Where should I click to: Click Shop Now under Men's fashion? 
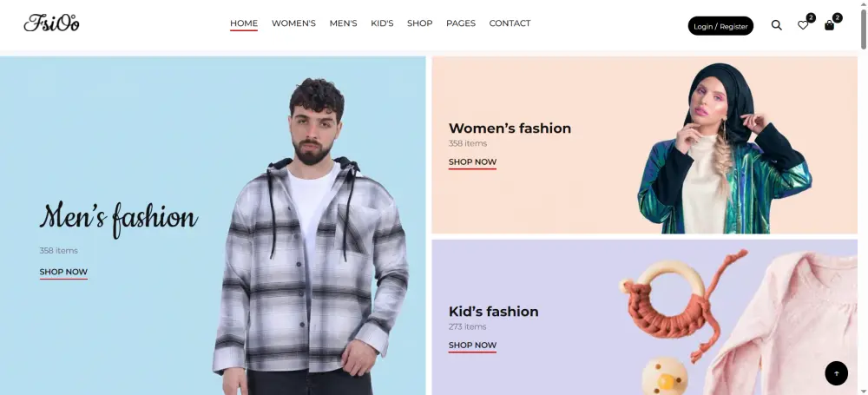(63, 272)
